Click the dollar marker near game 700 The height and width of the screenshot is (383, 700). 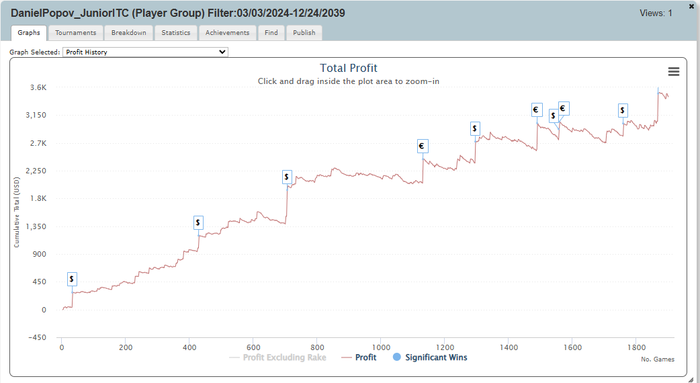[x=287, y=177]
